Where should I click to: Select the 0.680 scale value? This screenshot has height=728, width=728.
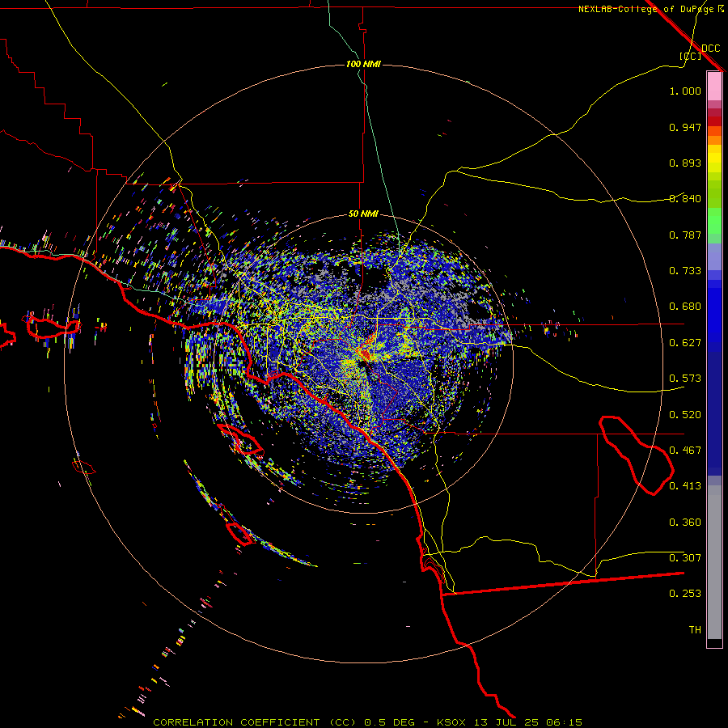click(x=685, y=307)
